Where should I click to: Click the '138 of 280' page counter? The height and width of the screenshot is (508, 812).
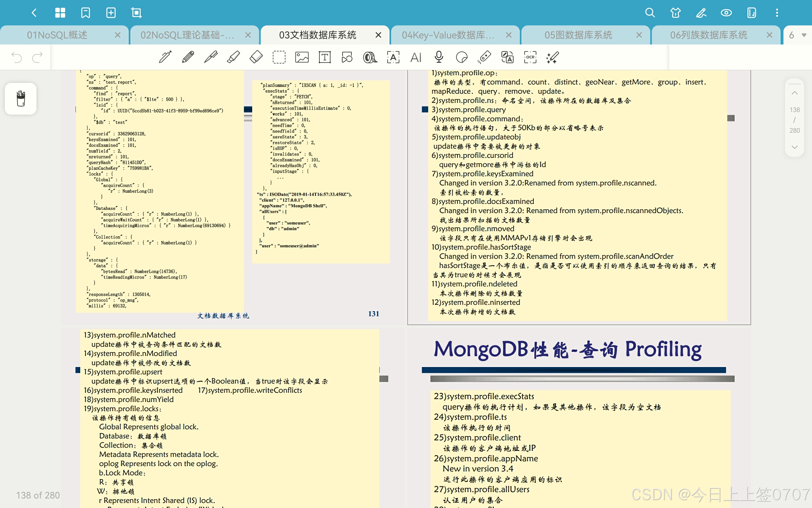pos(38,495)
